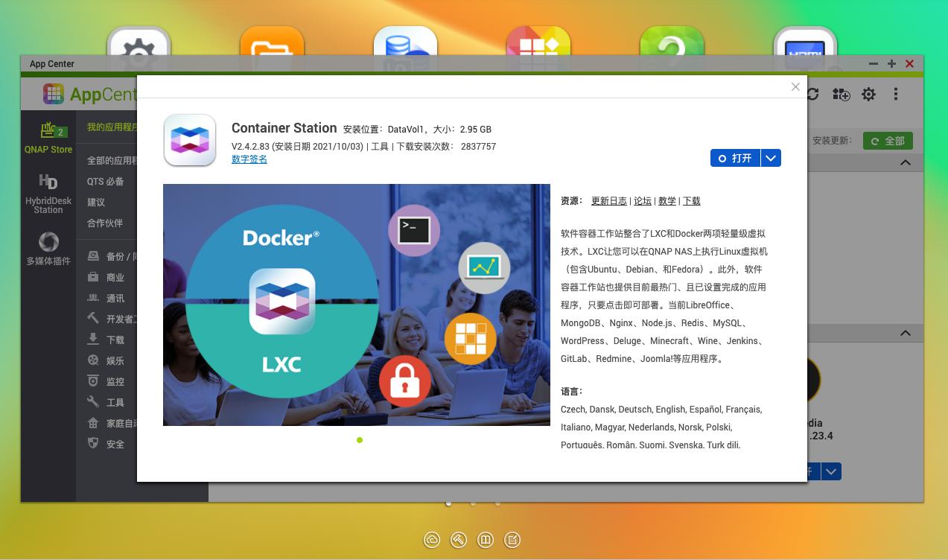
Task: Open QTS 必备 category
Action: (x=106, y=182)
